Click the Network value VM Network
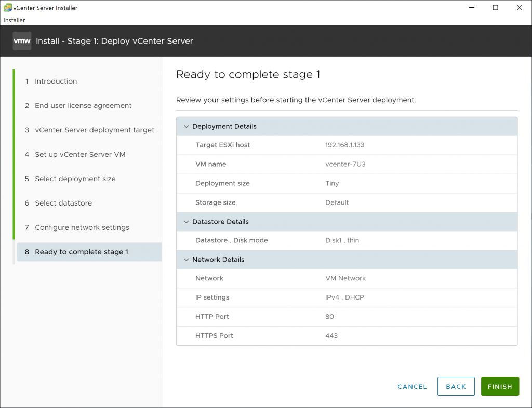This screenshot has height=408, width=532. [x=345, y=278]
